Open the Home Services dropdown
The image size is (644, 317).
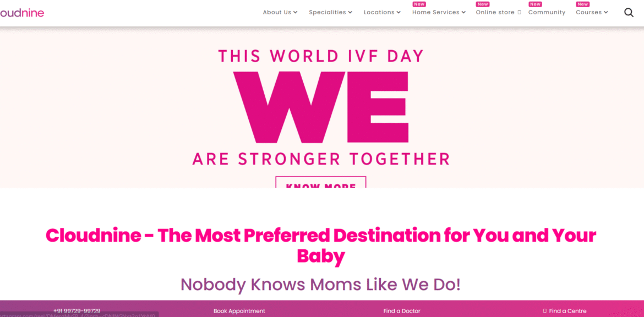439,12
